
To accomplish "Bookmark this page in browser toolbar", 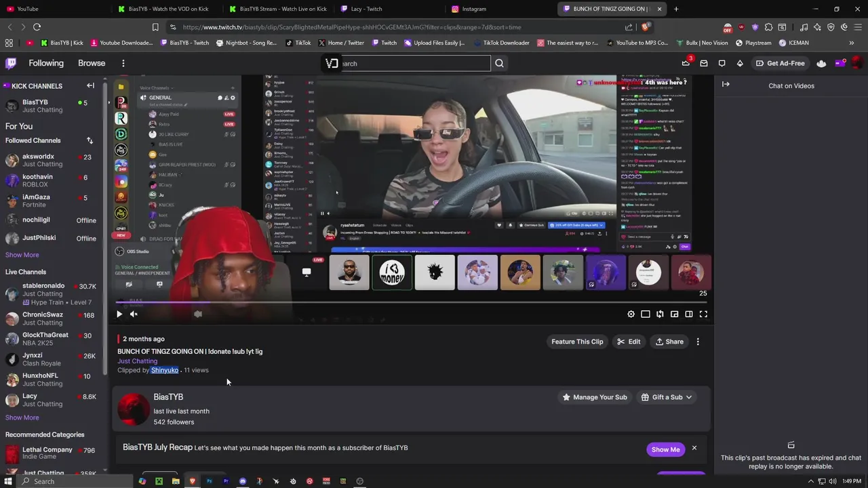I will coord(155,27).
